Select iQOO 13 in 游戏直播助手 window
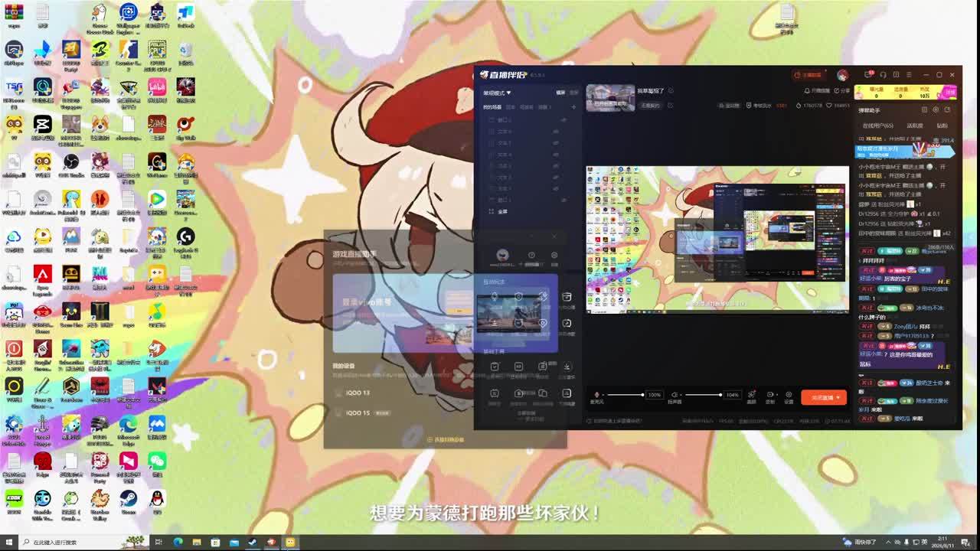Screen dimensions: 980x551 pos(357,393)
